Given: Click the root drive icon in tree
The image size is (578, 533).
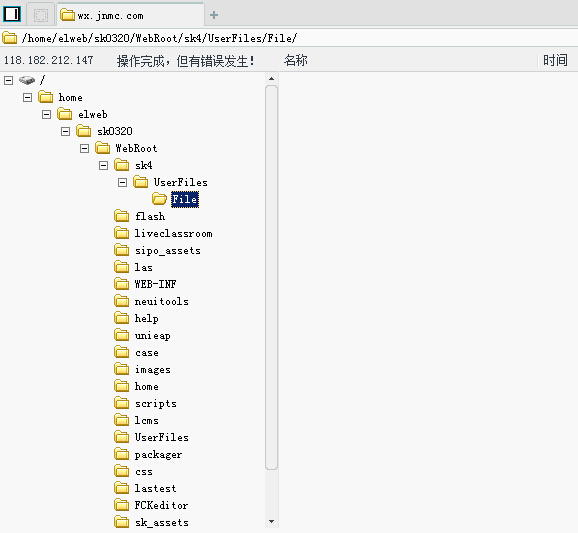Looking at the screenshot, I should point(27,80).
